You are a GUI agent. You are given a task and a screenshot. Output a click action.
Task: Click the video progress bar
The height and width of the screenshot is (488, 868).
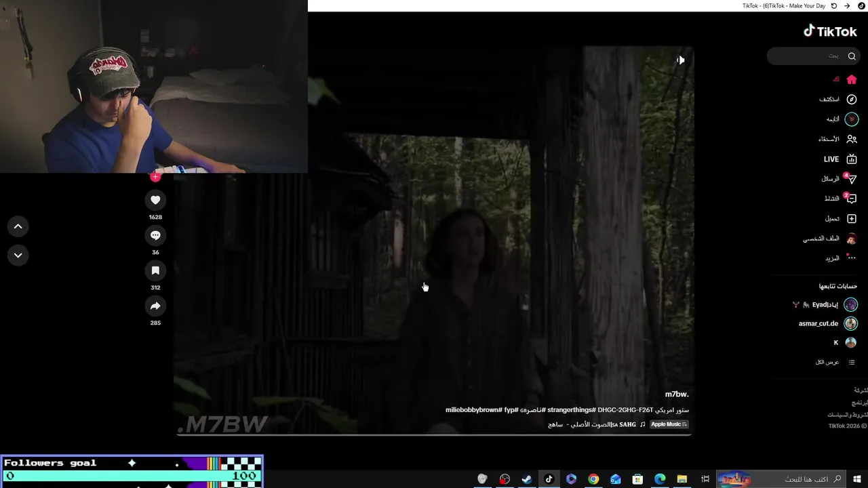coord(434,434)
